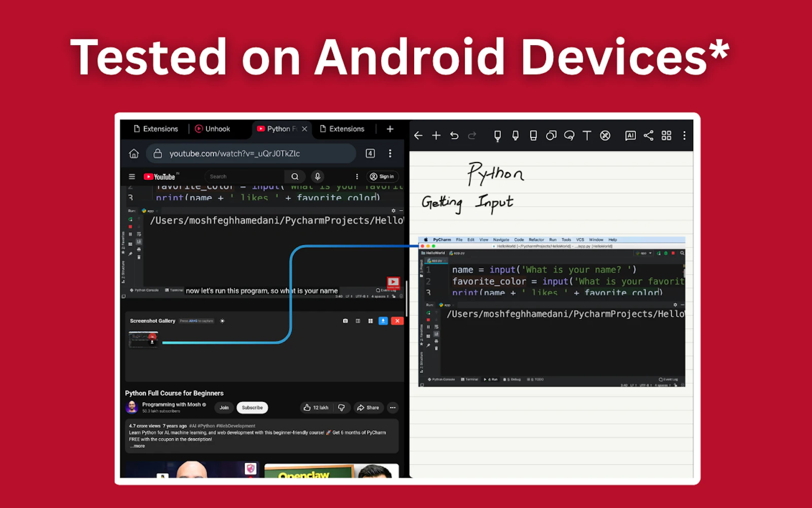Add a new page with plus icon
Viewport: 812px width, 508px height.
tap(436, 136)
